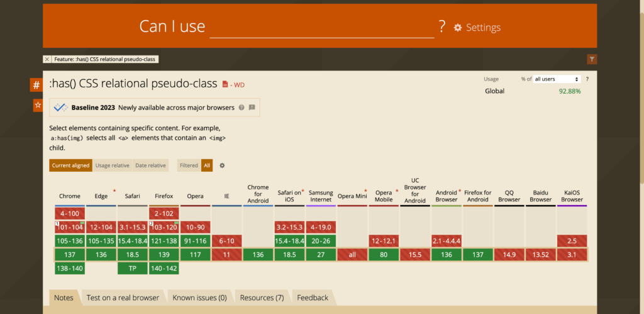
Task: Click the Baseline feedback comment icon
Action: point(252,108)
